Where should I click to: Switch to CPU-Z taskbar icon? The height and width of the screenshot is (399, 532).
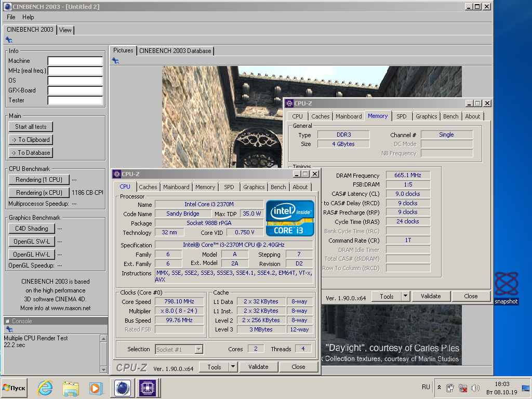pos(148,388)
